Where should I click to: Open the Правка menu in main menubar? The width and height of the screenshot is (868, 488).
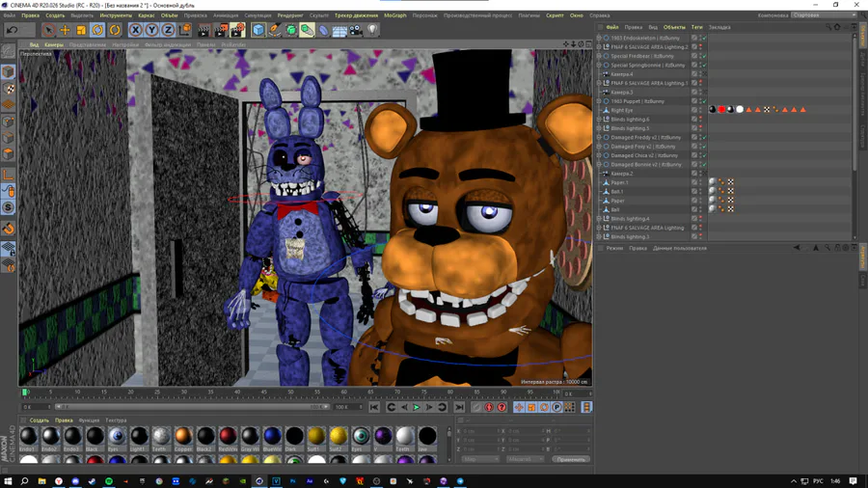pyautogui.click(x=31, y=15)
